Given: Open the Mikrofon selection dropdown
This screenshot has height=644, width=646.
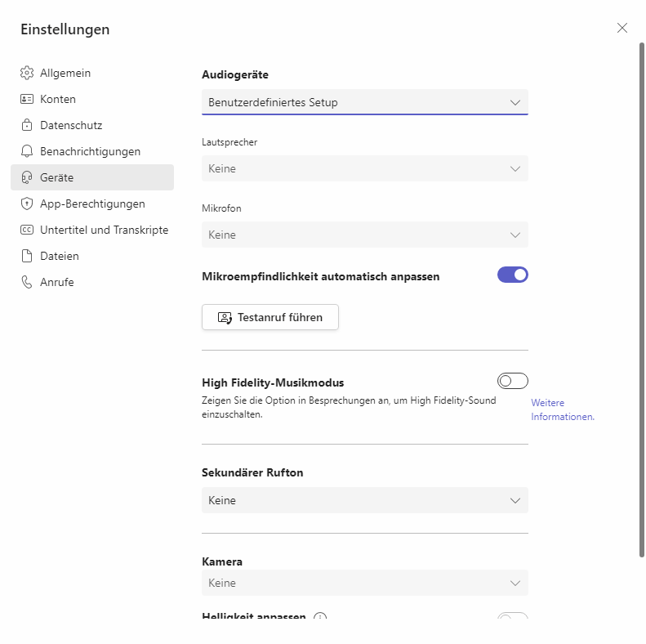Looking at the screenshot, I should point(364,235).
